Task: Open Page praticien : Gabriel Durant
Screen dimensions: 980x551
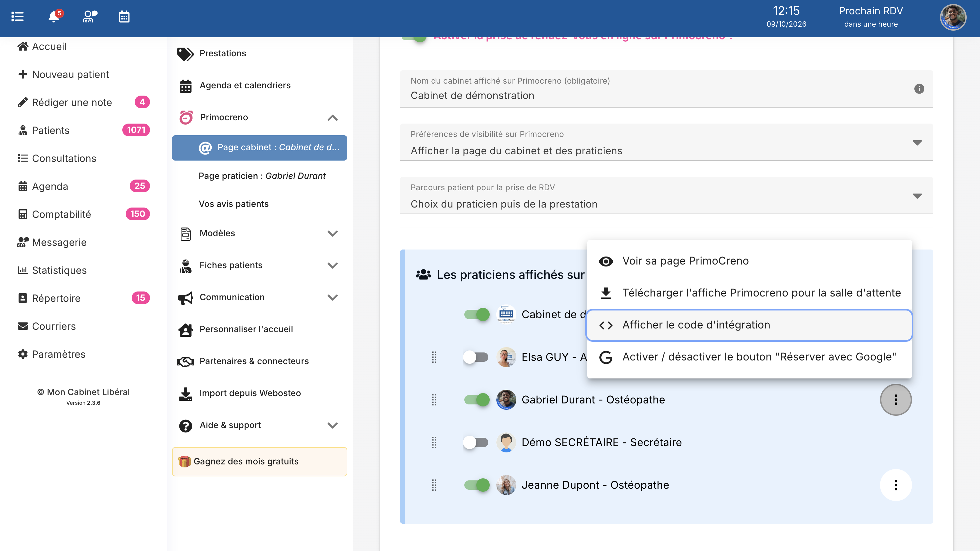Action: [262, 176]
